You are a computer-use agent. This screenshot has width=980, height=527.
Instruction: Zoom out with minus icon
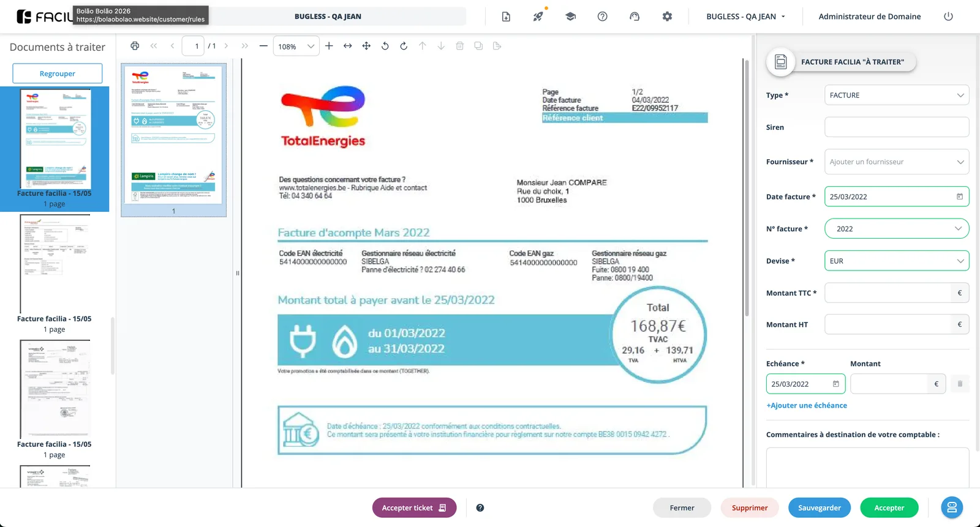263,46
